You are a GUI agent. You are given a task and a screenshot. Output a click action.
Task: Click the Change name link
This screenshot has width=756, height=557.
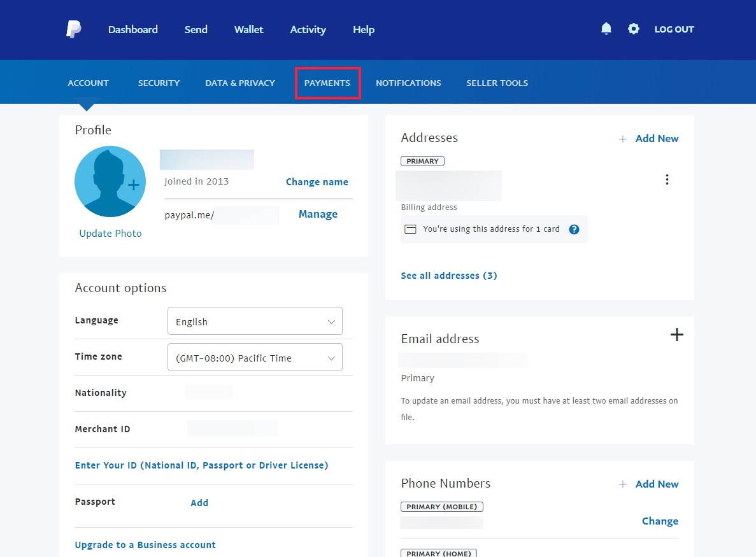click(317, 181)
